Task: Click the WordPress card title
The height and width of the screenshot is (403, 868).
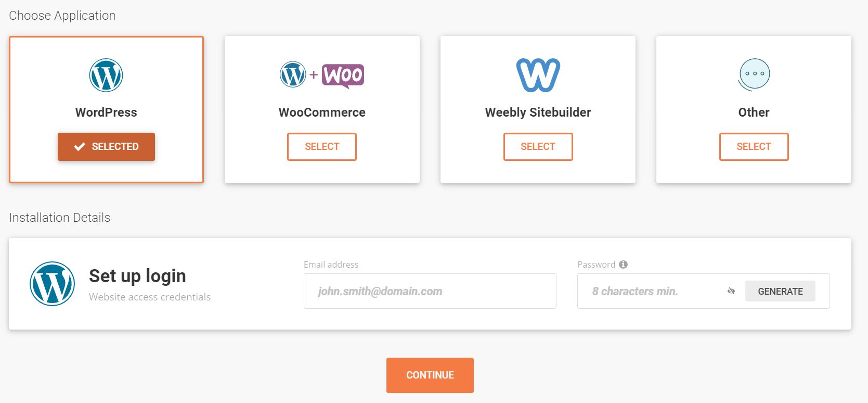Action: click(106, 112)
